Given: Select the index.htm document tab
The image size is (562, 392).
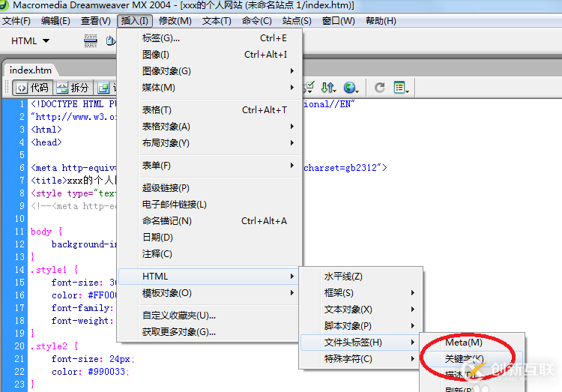Looking at the screenshot, I should coord(31,70).
